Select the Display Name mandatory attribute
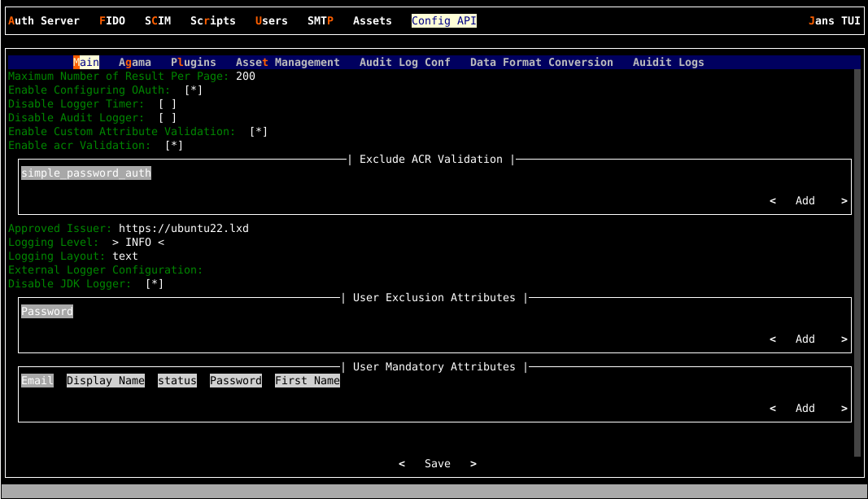Viewport: 868px width, 499px height. [106, 381]
